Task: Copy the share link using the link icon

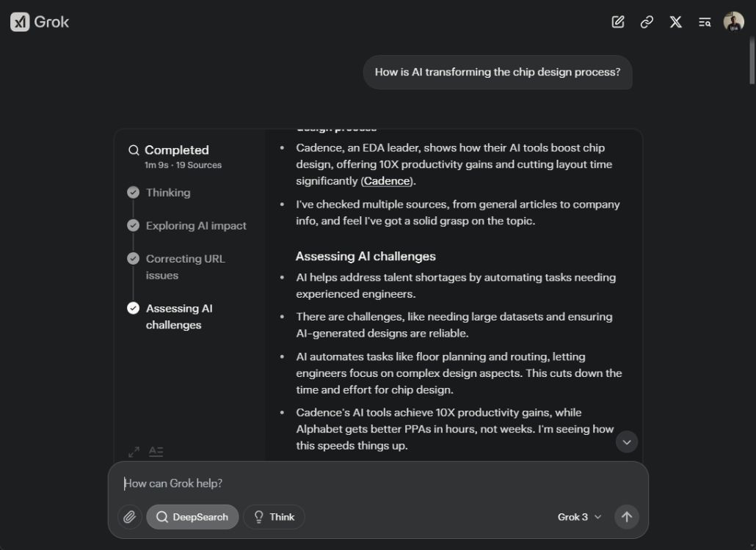Action: click(647, 22)
